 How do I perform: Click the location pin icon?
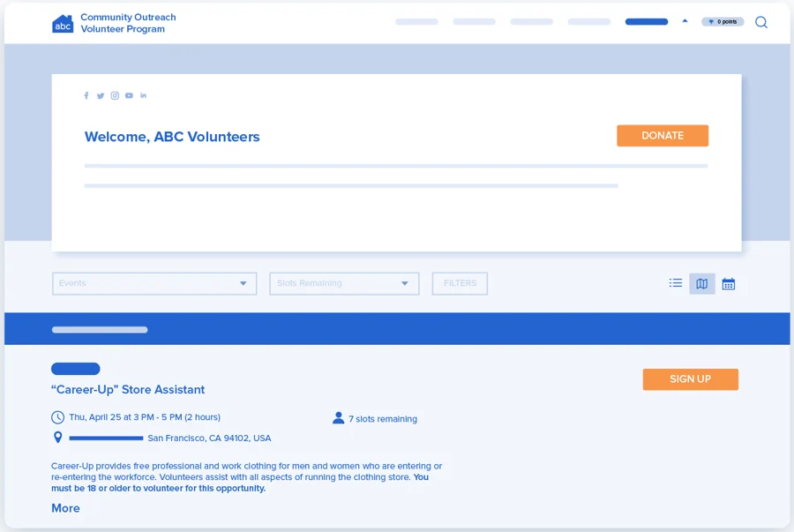point(57,437)
